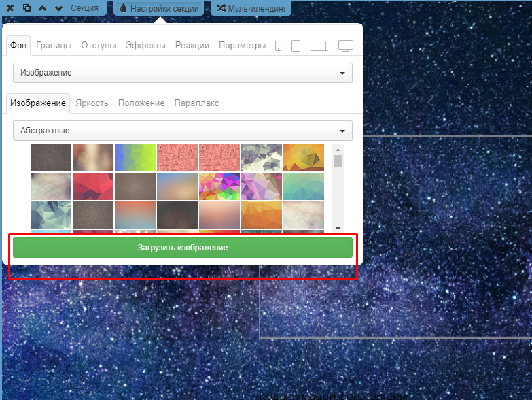Select the small phone device icon
Viewport: 532px width, 400px height.
(279, 46)
